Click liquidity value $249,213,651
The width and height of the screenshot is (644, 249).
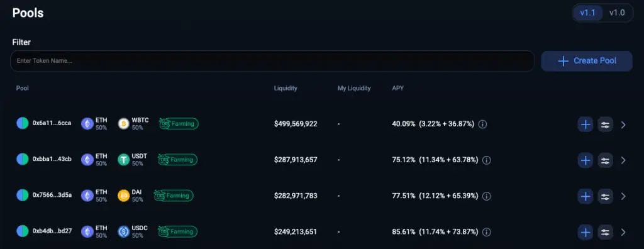tap(296, 232)
